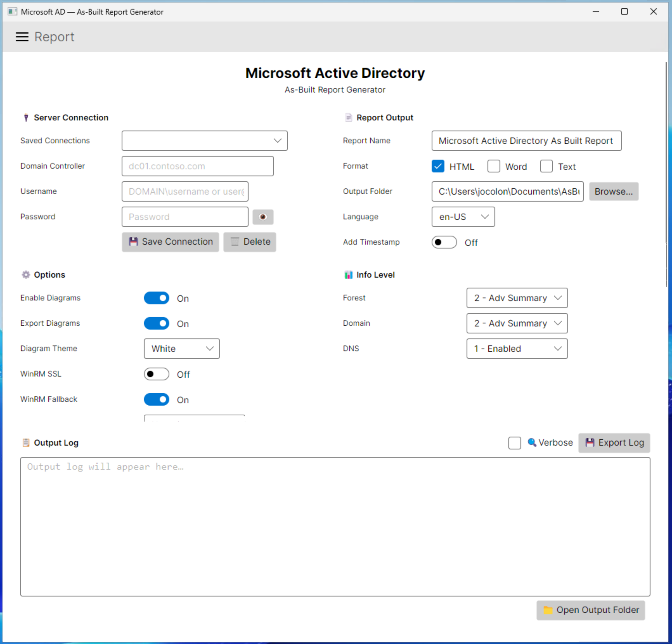Screen dimensions: 672x644
Task: Click the Report Output document icon
Action: [x=348, y=118]
